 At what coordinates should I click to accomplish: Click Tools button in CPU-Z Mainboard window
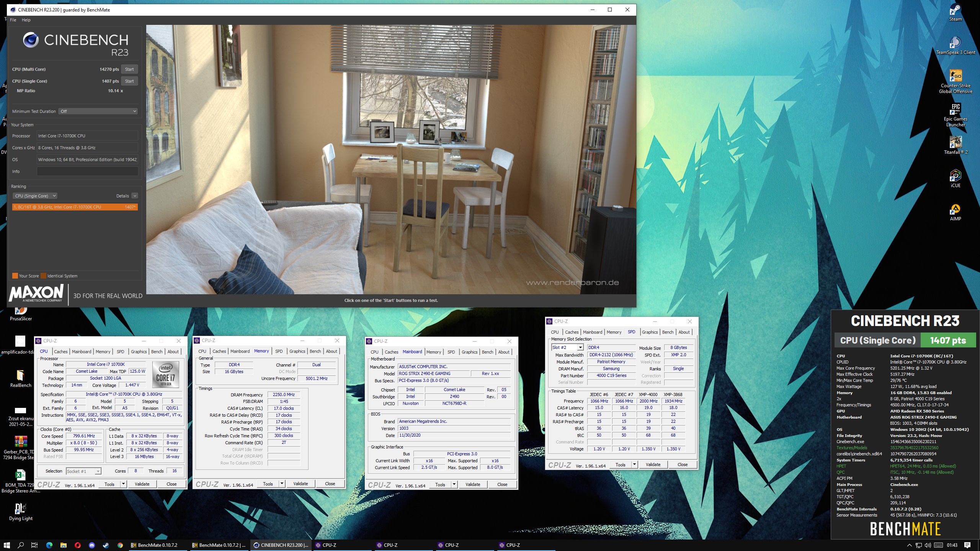point(440,484)
